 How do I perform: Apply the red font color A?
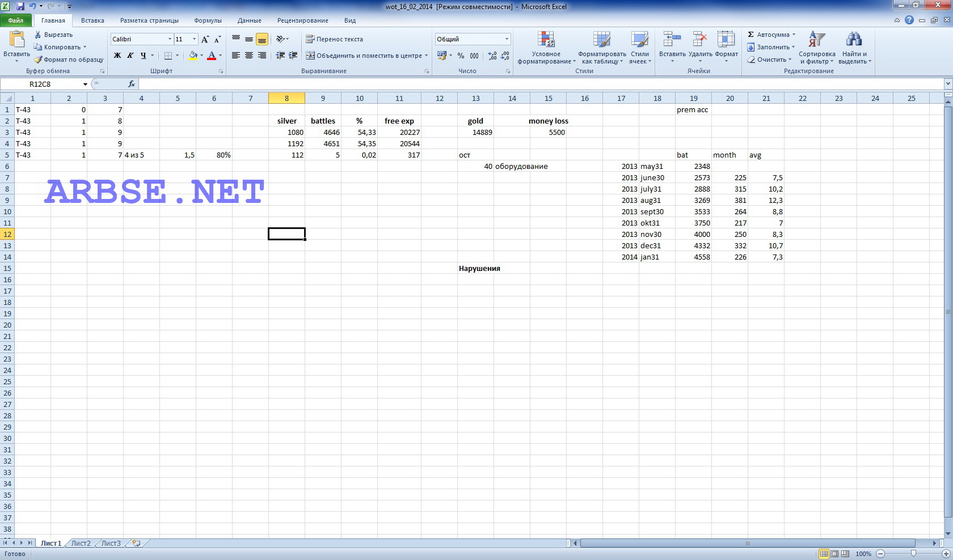[212, 56]
